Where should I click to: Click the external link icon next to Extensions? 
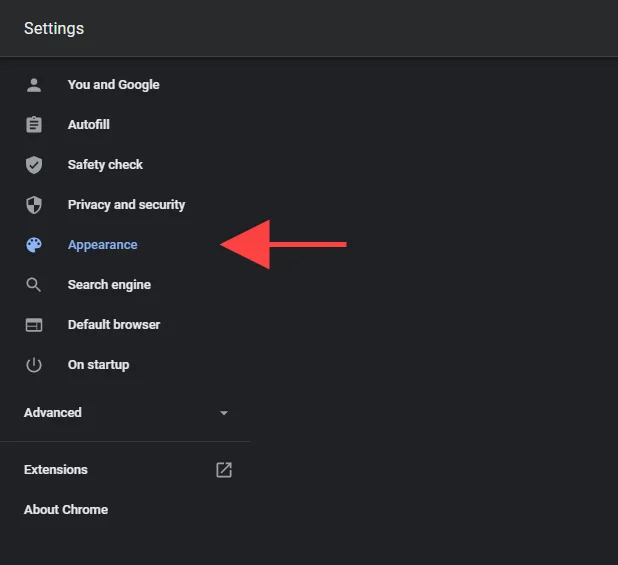click(224, 470)
